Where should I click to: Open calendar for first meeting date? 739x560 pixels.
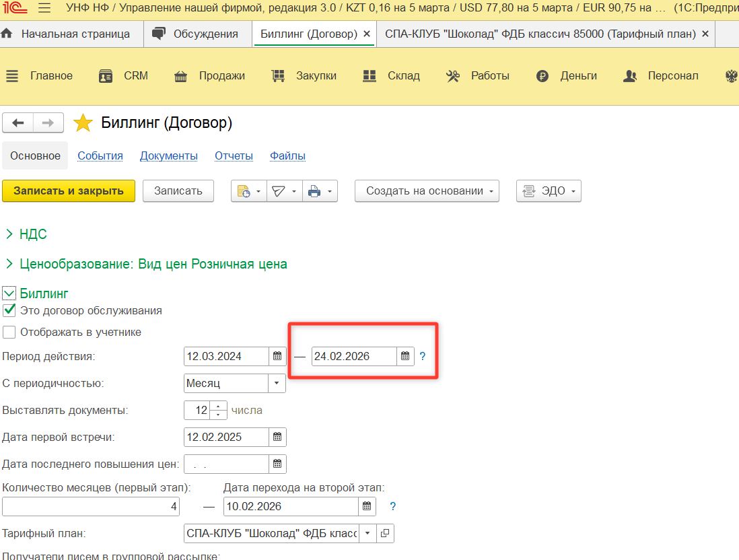click(x=277, y=438)
